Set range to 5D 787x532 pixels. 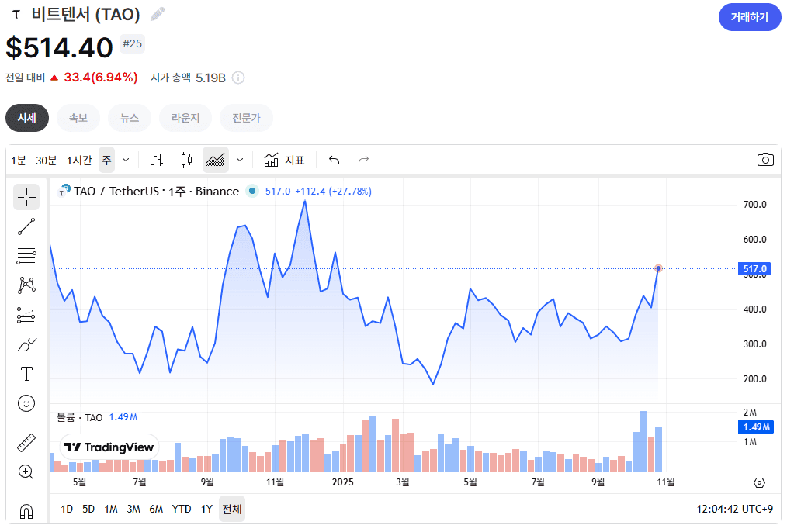(88, 509)
